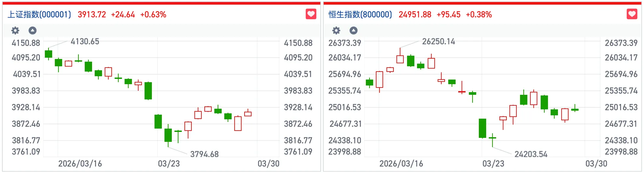Open settings gear on 上证指数 chart

tap(15, 30)
